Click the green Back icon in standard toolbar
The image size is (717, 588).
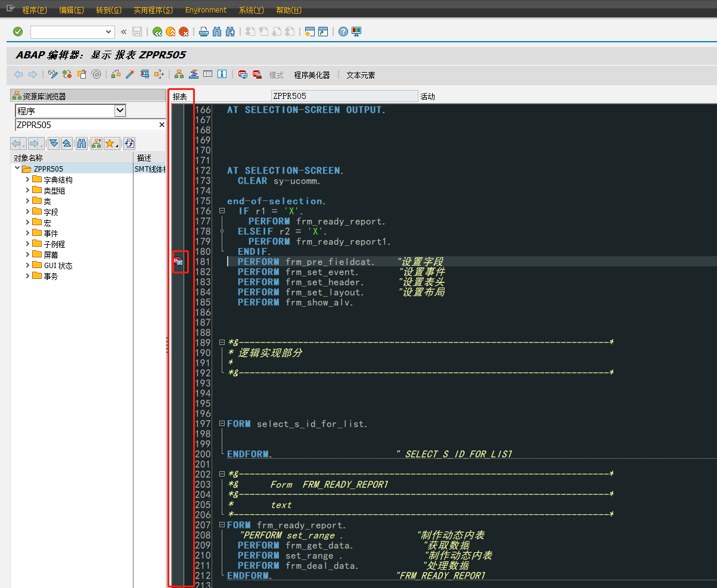[x=157, y=32]
